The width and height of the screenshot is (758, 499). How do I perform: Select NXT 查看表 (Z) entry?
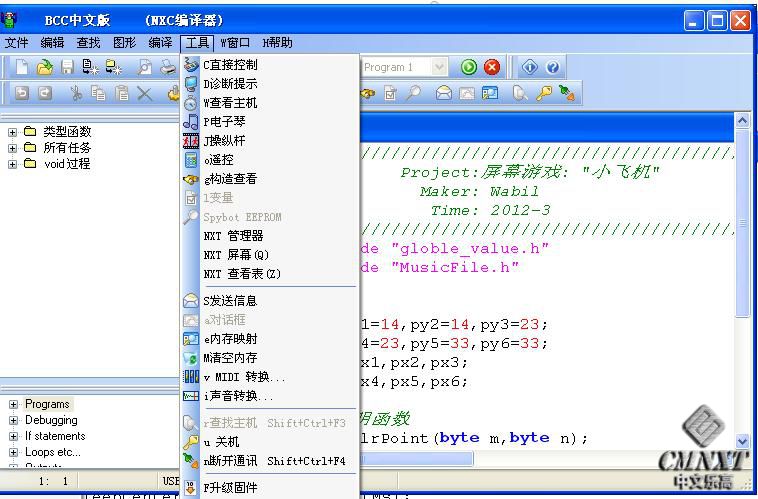pyautogui.click(x=270, y=274)
